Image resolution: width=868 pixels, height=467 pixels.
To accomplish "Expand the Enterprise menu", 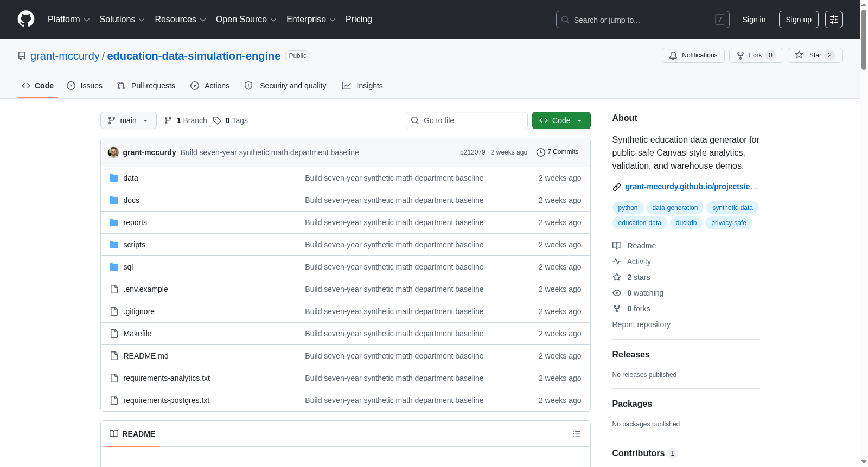I will click(311, 20).
